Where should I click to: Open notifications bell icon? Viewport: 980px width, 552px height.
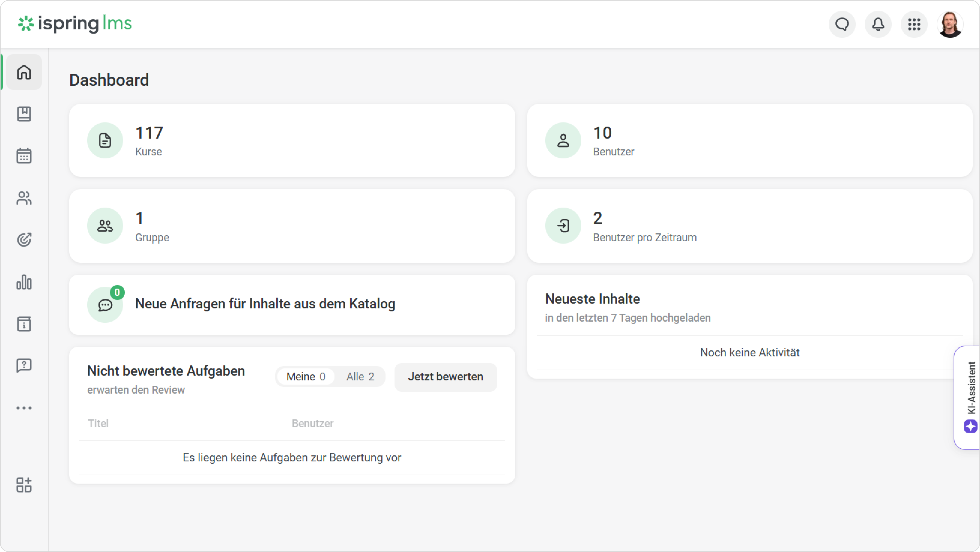point(878,25)
